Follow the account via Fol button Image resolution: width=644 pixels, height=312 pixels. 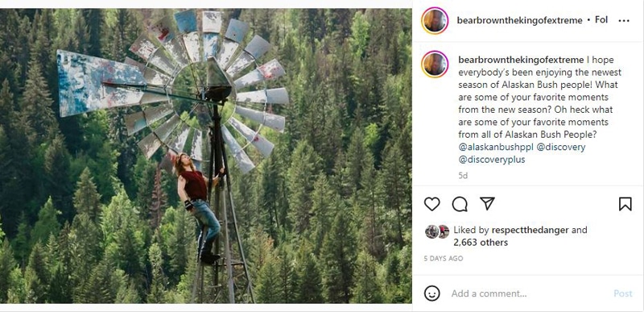(x=601, y=19)
